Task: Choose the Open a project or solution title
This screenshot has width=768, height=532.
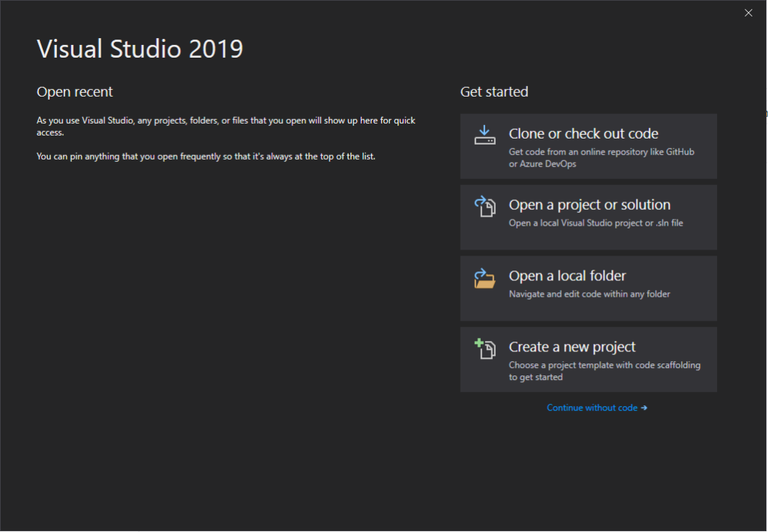Action: [x=589, y=205]
